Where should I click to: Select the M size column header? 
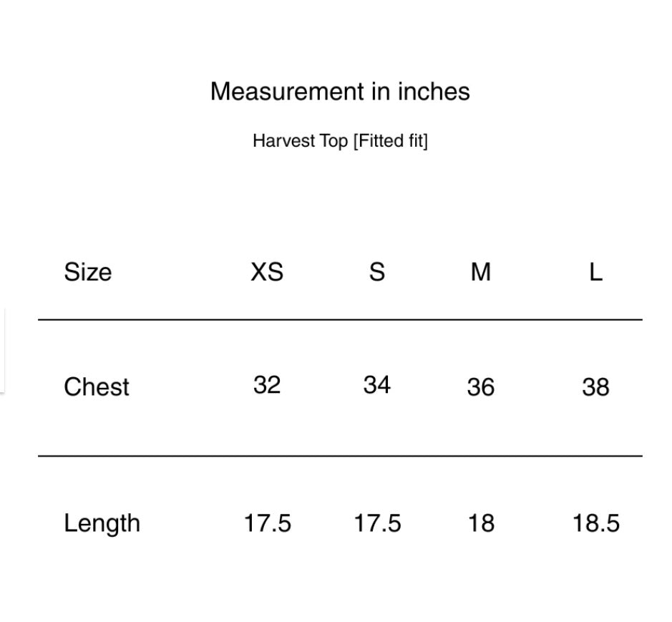pyautogui.click(x=481, y=272)
